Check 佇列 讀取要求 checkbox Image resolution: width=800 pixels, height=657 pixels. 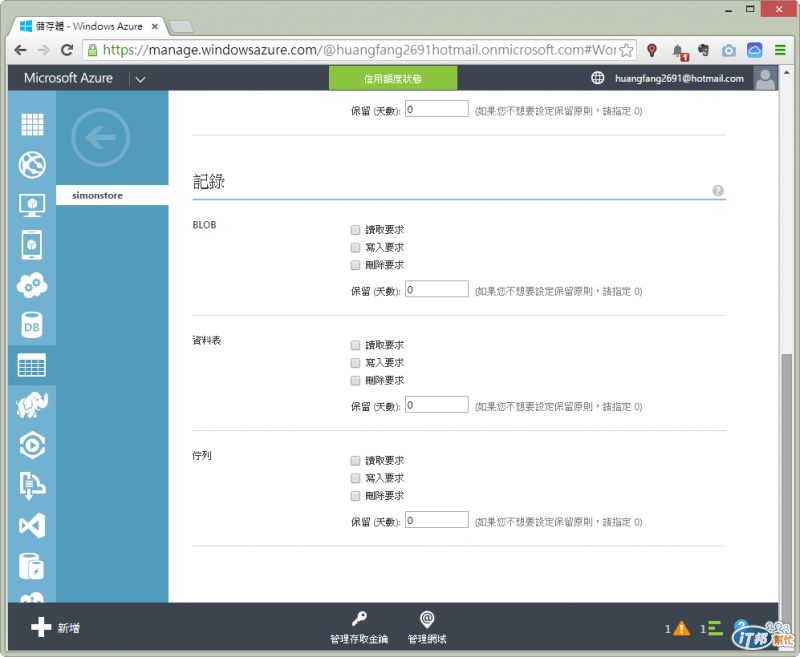click(x=356, y=461)
